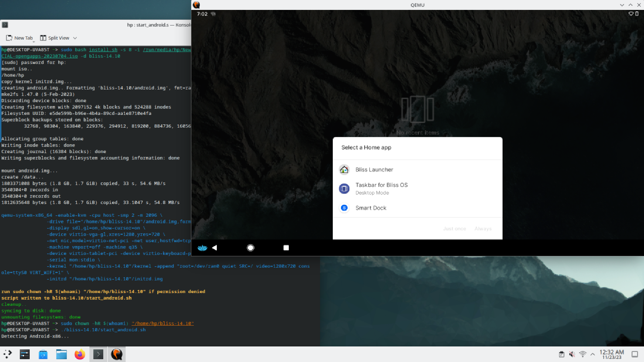The image size is (644, 362).
Task: Click the "3540304+0 records in" line
Action: 30,190
